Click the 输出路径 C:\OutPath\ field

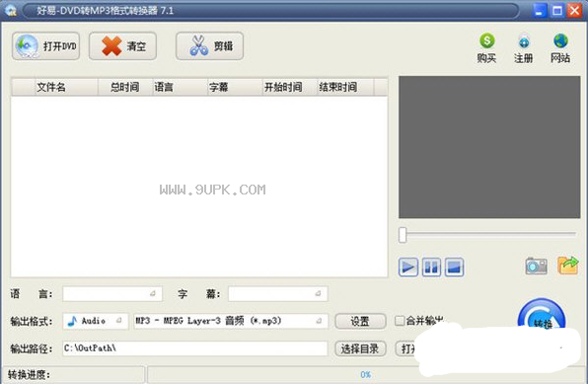pos(195,348)
